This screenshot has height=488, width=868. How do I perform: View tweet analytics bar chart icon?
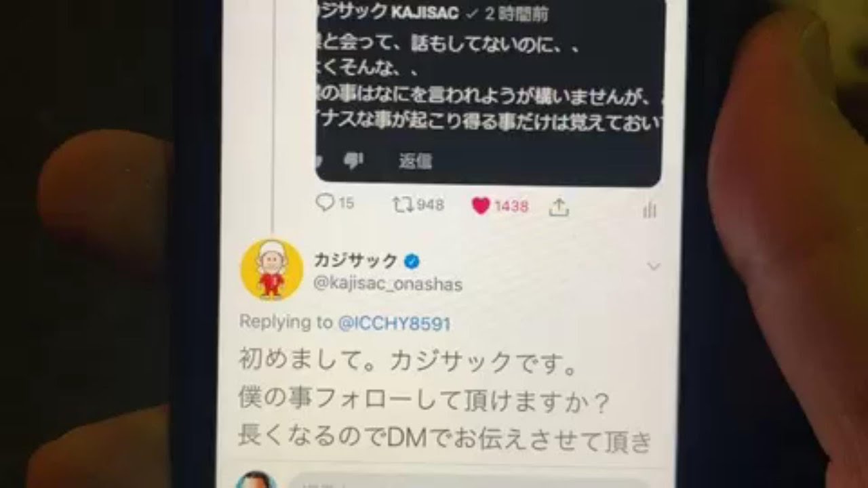coord(650,211)
